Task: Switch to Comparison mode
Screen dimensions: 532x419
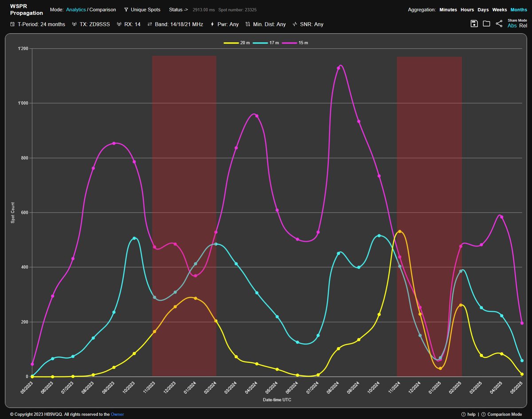Action: coord(103,10)
